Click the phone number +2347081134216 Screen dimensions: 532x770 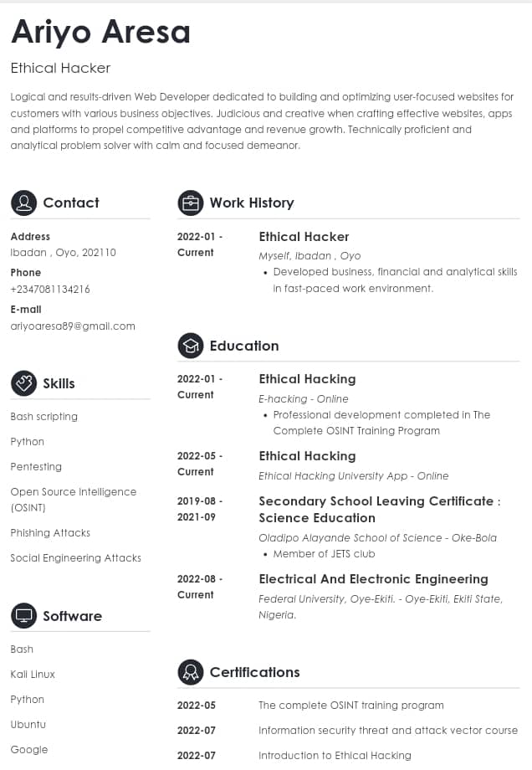[x=50, y=289]
